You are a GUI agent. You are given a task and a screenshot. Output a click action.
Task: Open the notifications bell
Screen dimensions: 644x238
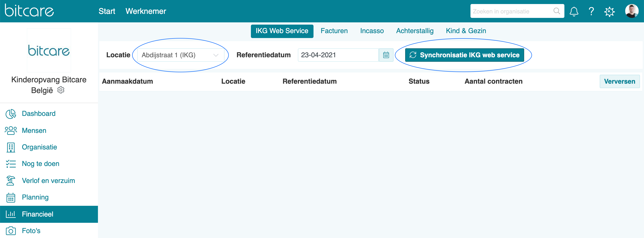coord(574,11)
